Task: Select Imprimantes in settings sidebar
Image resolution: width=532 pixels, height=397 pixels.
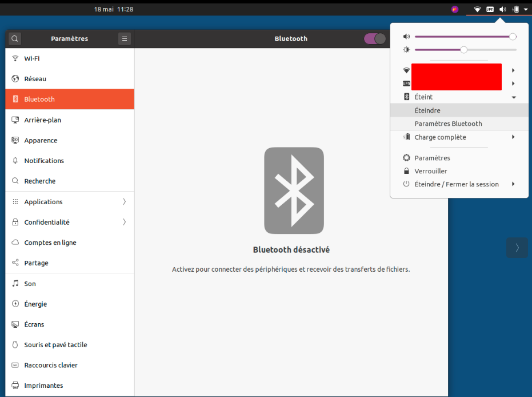Action: point(70,386)
